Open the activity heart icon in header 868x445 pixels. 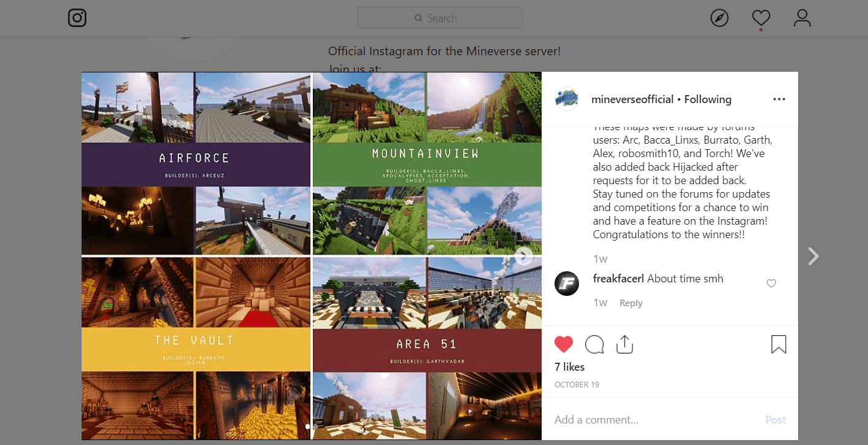[761, 18]
